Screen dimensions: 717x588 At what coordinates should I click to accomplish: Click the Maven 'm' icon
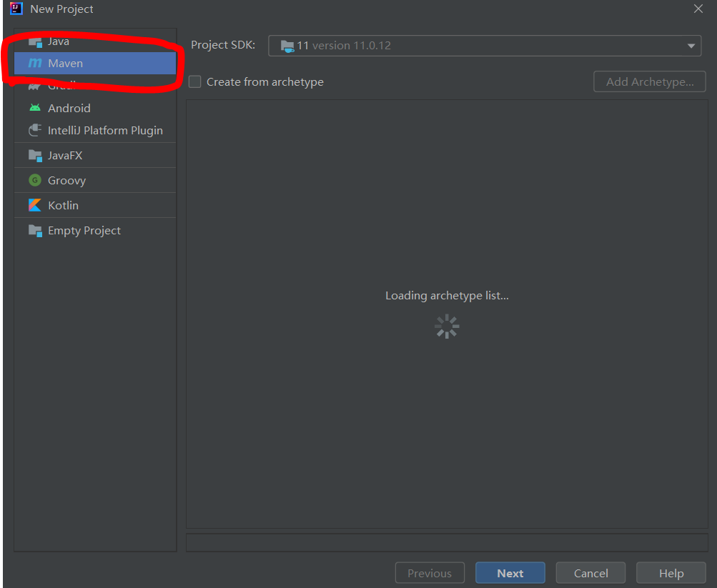(35, 63)
